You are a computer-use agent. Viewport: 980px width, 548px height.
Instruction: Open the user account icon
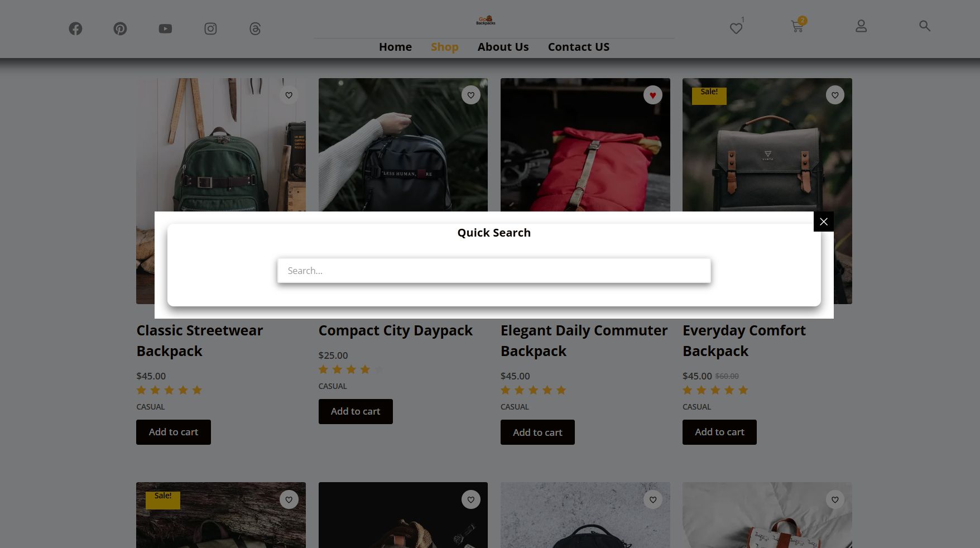[x=861, y=26]
